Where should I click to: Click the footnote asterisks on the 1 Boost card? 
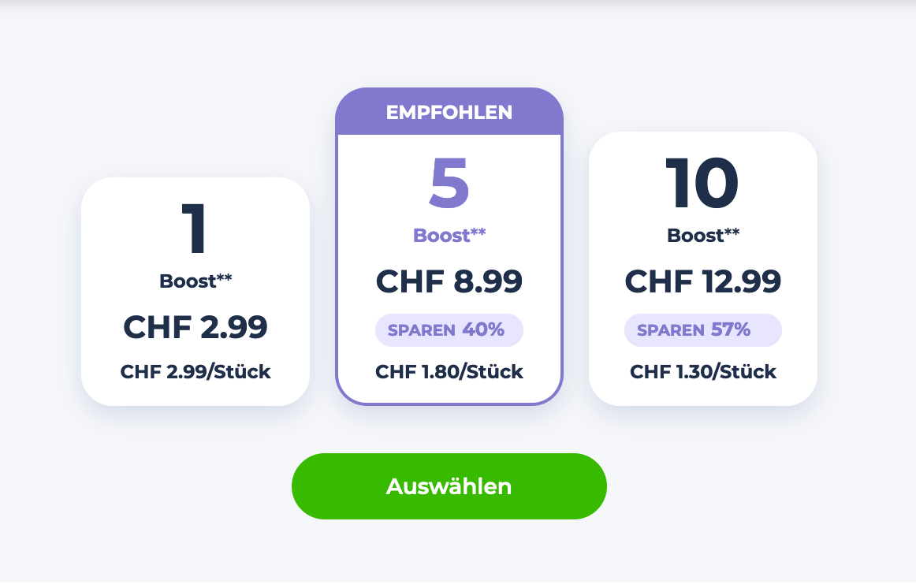click(225, 278)
